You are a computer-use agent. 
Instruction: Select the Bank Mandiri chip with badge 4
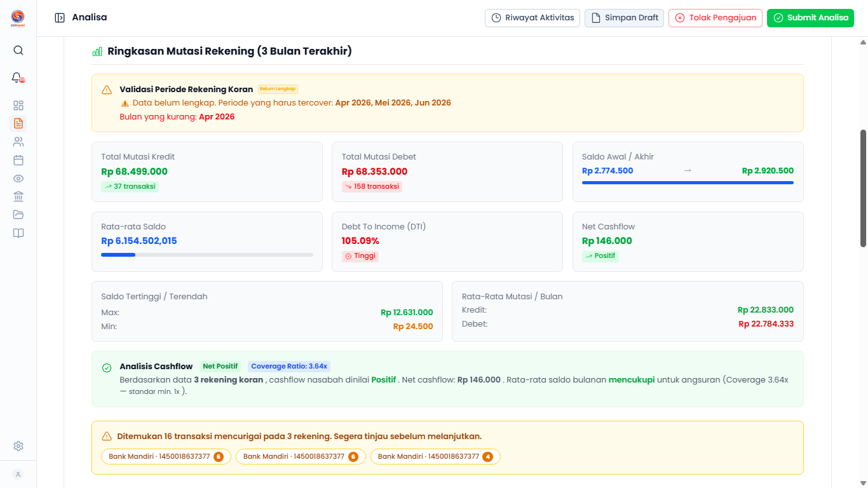click(435, 456)
